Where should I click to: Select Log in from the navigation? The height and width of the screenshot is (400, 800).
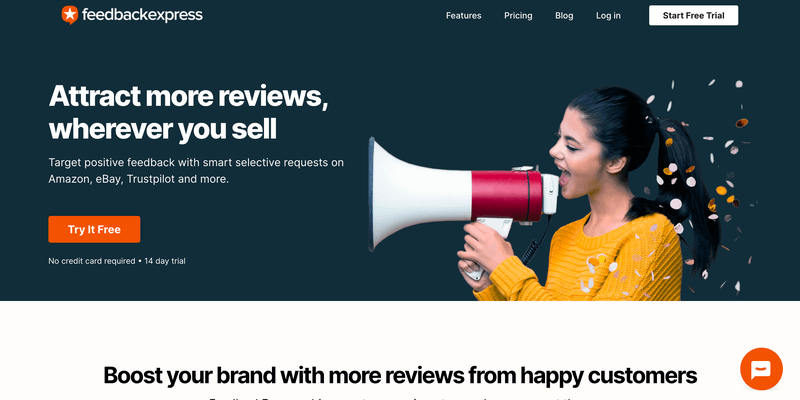tap(608, 16)
